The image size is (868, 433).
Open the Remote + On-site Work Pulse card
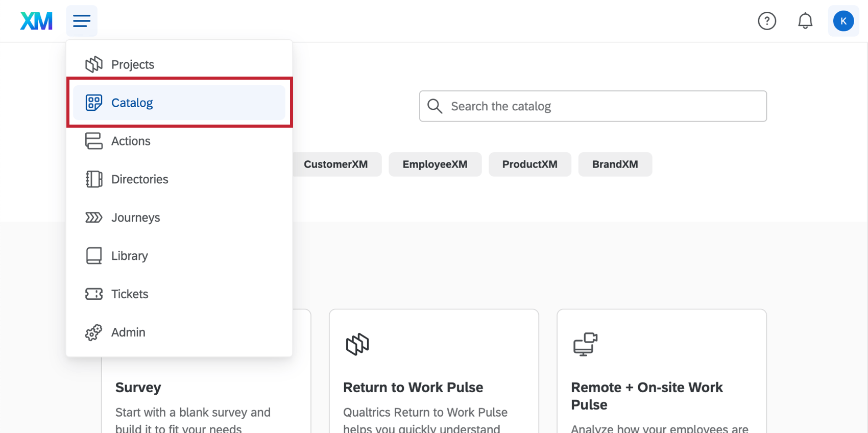click(662, 371)
